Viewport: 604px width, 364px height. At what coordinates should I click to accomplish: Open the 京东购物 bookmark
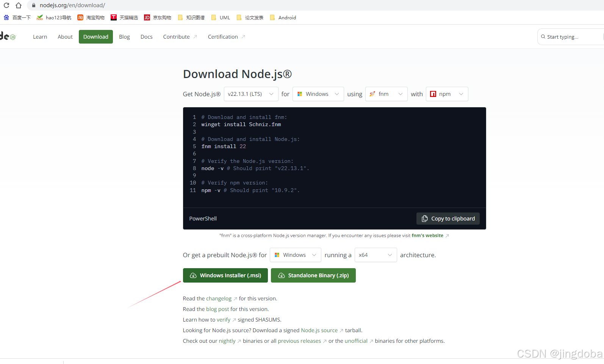click(x=158, y=17)
